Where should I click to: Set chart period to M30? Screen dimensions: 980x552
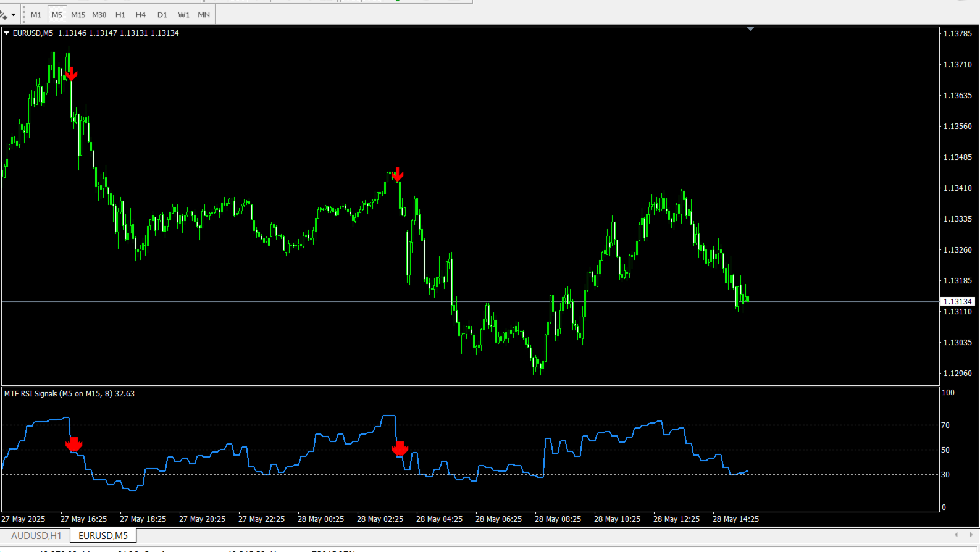(99, 15)
